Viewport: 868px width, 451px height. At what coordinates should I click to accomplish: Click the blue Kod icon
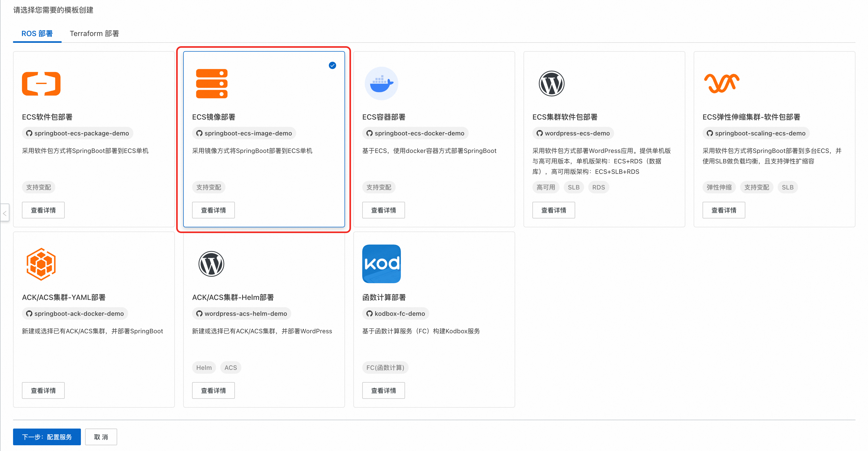(x=381, y=264)
